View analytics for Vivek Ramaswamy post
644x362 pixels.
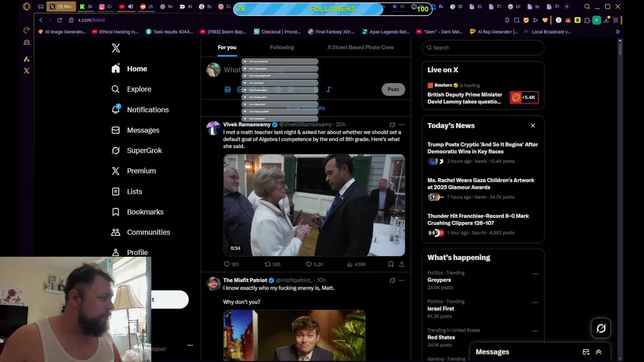[x=356, y=264]
